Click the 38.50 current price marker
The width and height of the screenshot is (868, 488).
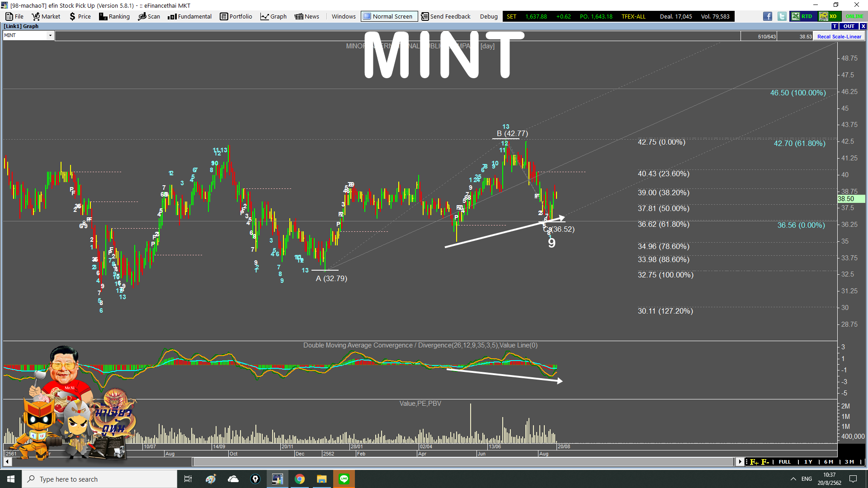850,199
